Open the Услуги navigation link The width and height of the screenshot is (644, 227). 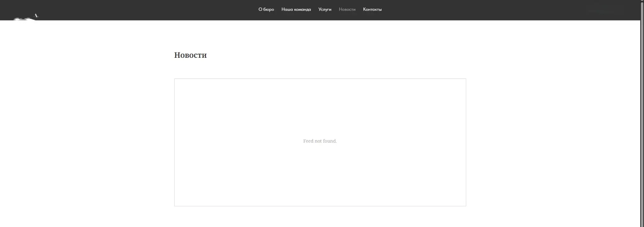click(x=325, y=9)
